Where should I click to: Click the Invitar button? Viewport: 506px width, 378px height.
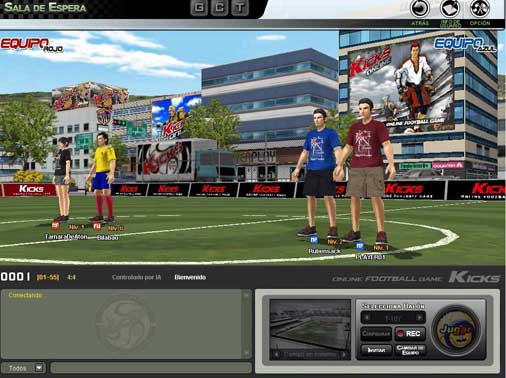coord(376,350)
